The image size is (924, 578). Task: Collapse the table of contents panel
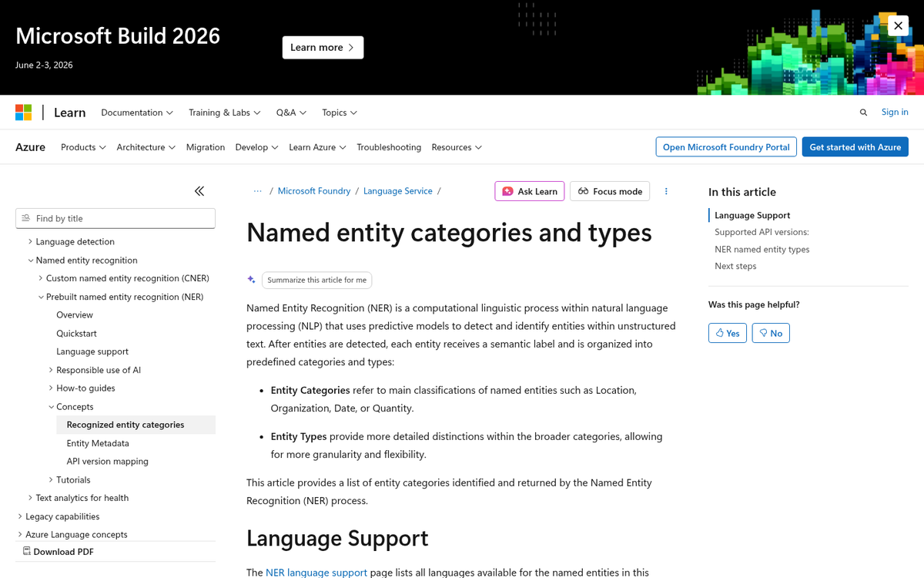click(199, 191)
